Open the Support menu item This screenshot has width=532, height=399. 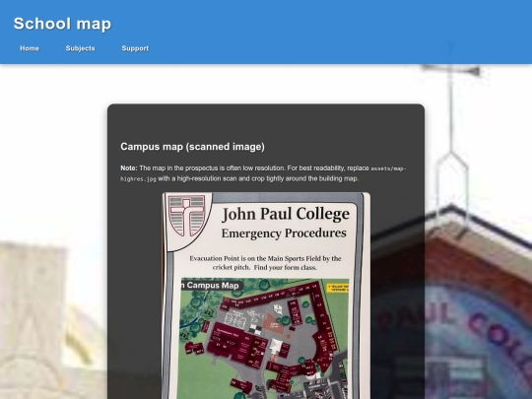click(135, 48)
